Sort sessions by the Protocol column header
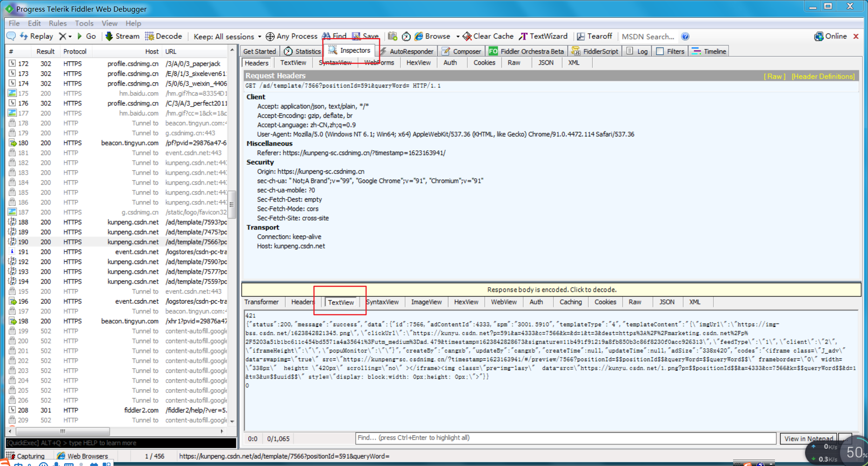The image size is (868, 466). (75, 52)
